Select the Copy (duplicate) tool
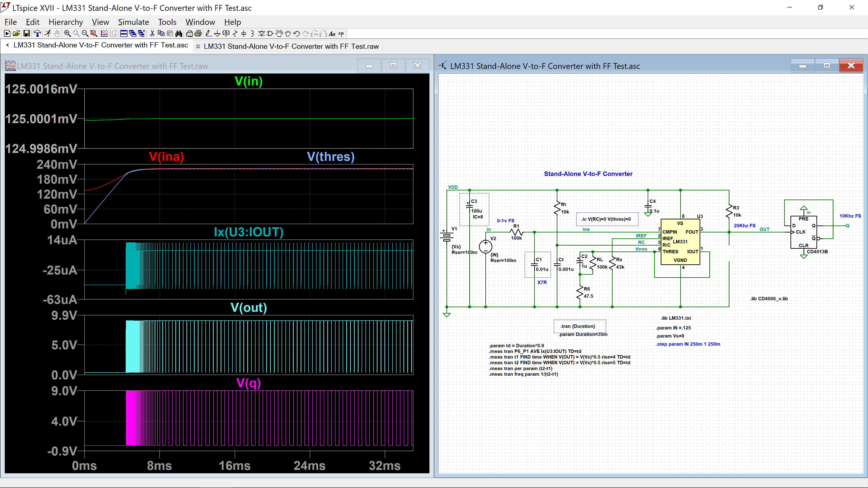This screenshot has width=868, height=488. coord(161,34)
